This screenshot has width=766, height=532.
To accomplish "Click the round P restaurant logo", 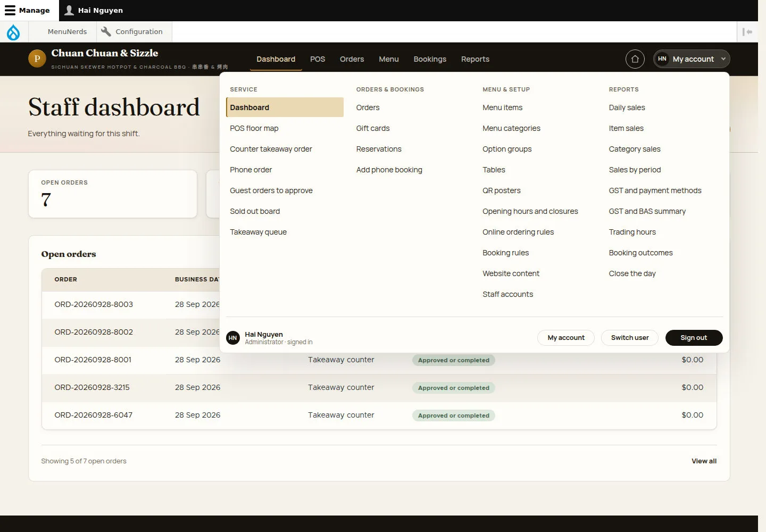I will 37,59.
